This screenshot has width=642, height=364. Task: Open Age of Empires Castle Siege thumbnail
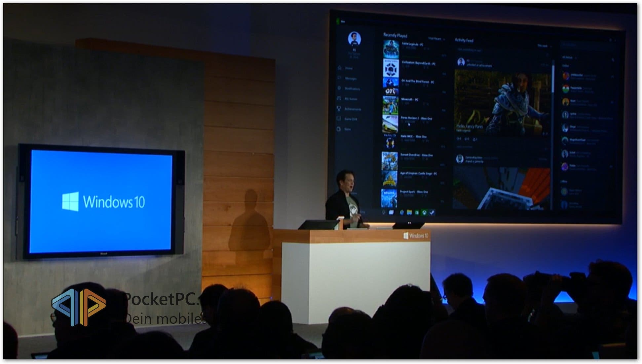pos(389,179)
